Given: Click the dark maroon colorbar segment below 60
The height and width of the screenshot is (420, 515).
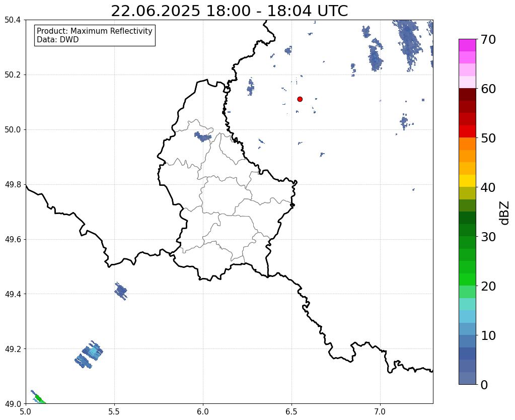Looking at the screenshot, I should [467, 95].
